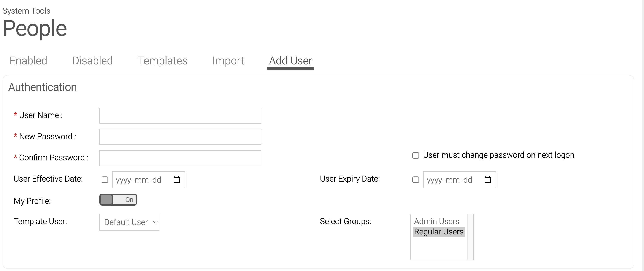This screenshot has width=644, height=271.
Task: Select Regular Users in groups list
Action: pyautogui.click(x=438, y=232)
